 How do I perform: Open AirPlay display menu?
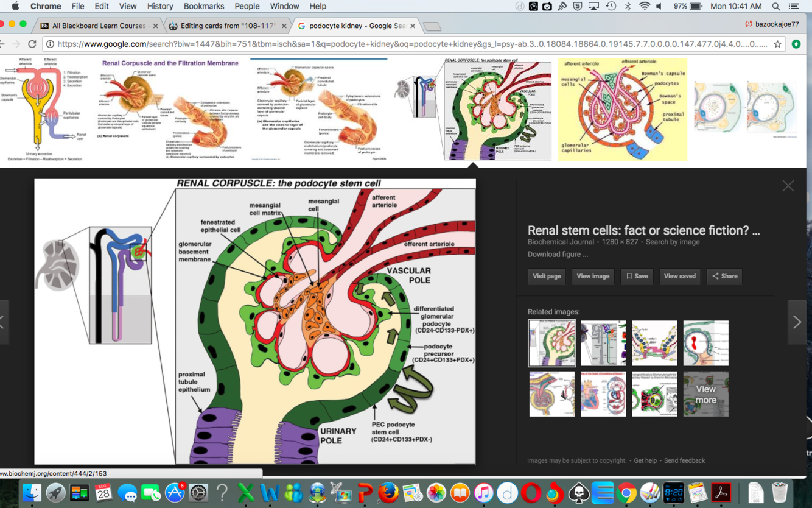[x=593, y=6]
